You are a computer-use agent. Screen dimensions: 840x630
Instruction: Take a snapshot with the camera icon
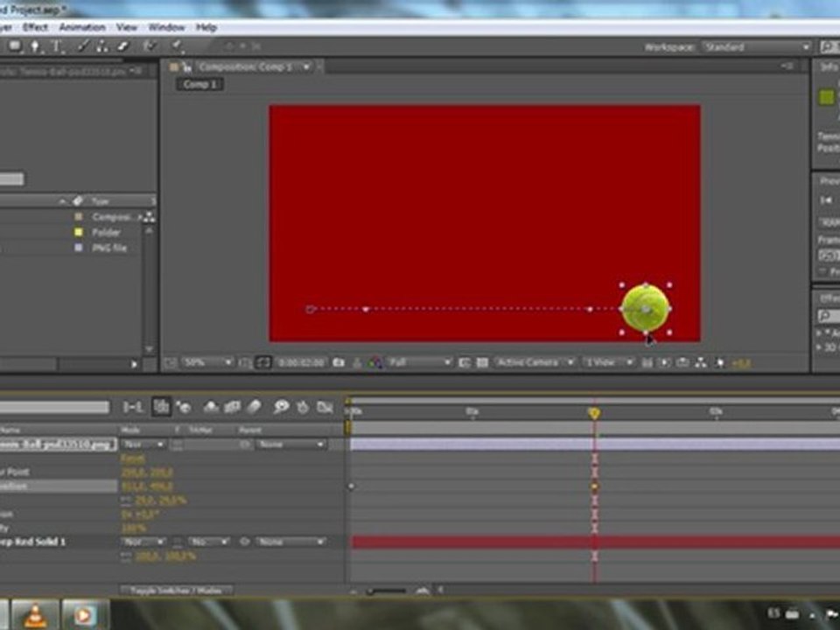339,362
